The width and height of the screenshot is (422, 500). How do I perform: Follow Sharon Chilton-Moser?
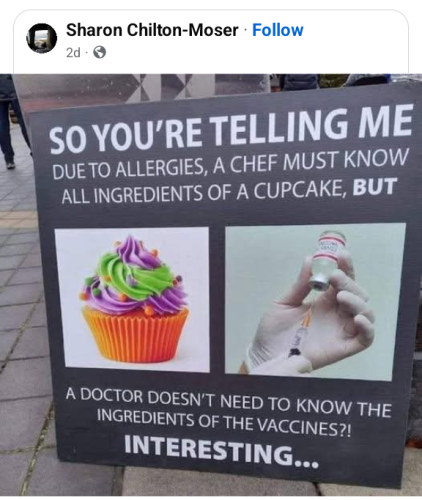click(x=278, y=30)
